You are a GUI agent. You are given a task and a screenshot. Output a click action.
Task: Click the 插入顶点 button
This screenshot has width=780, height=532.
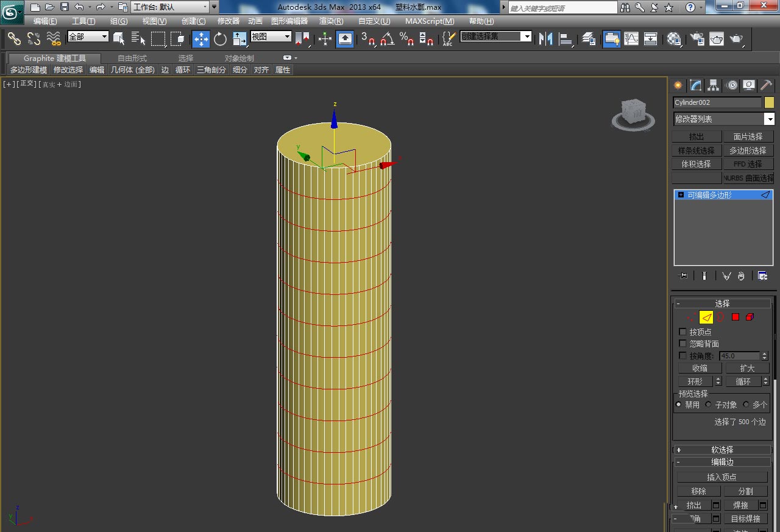[x=721, y=477]
